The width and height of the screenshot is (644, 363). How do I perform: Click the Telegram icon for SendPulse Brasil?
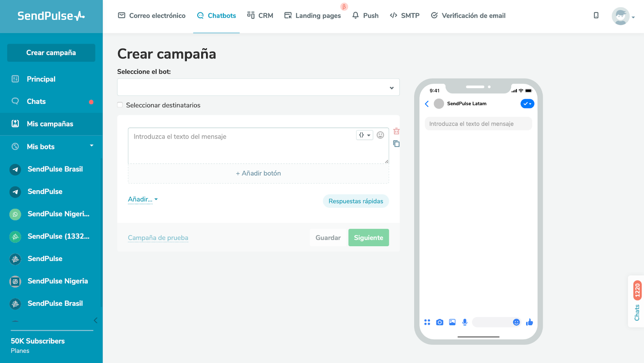(15, 169)
